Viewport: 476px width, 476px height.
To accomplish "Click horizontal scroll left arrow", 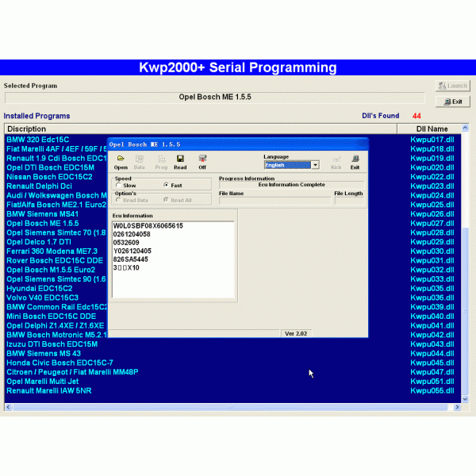I will tap(8, 407).
